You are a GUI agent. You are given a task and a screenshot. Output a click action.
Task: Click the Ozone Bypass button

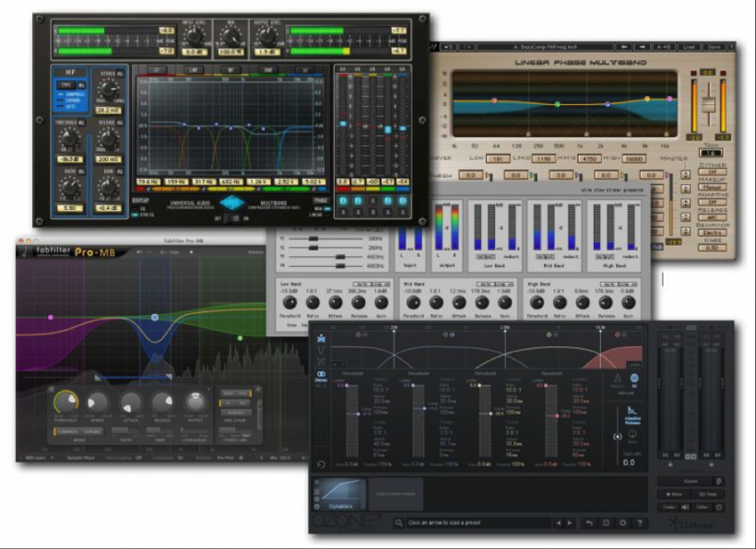tap(686, 481)
